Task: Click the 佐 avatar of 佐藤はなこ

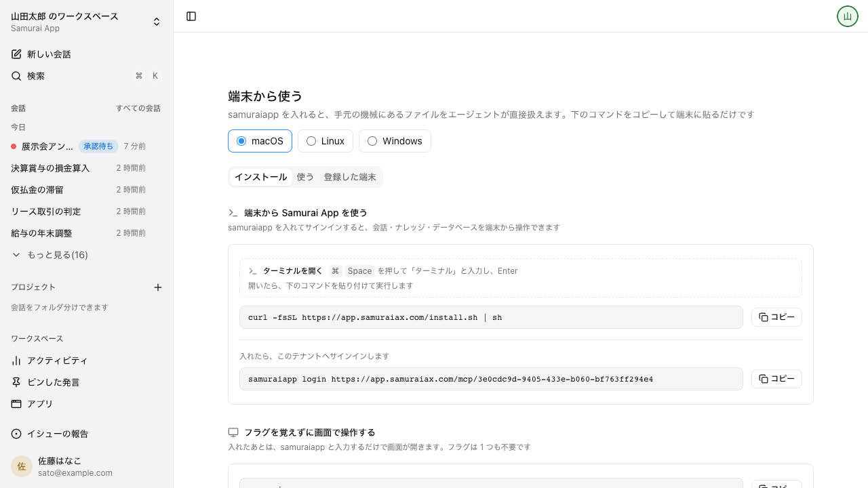Action: (x=22, y=466)
